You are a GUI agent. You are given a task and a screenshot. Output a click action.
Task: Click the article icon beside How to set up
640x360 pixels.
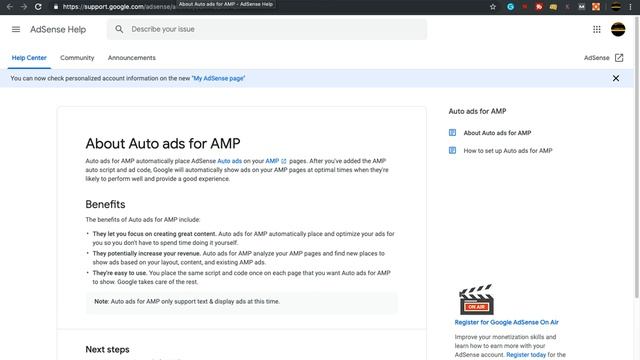click(x=452, y=151)
